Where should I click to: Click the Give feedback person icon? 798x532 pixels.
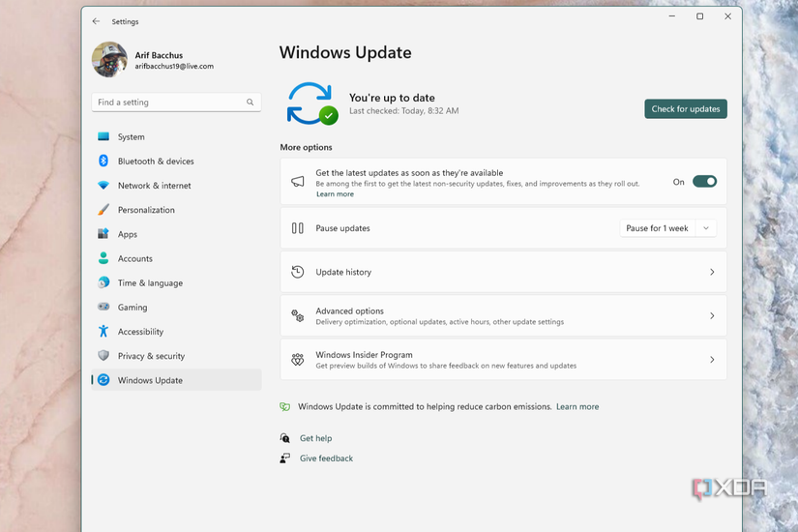[x=285, y=458]
